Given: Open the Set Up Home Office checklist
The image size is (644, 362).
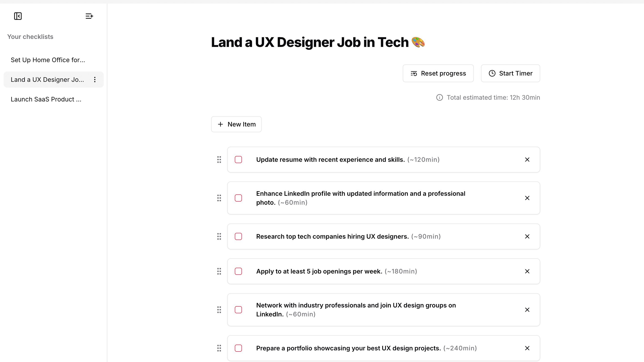Looking at the screenshot, I should (48, 60).
